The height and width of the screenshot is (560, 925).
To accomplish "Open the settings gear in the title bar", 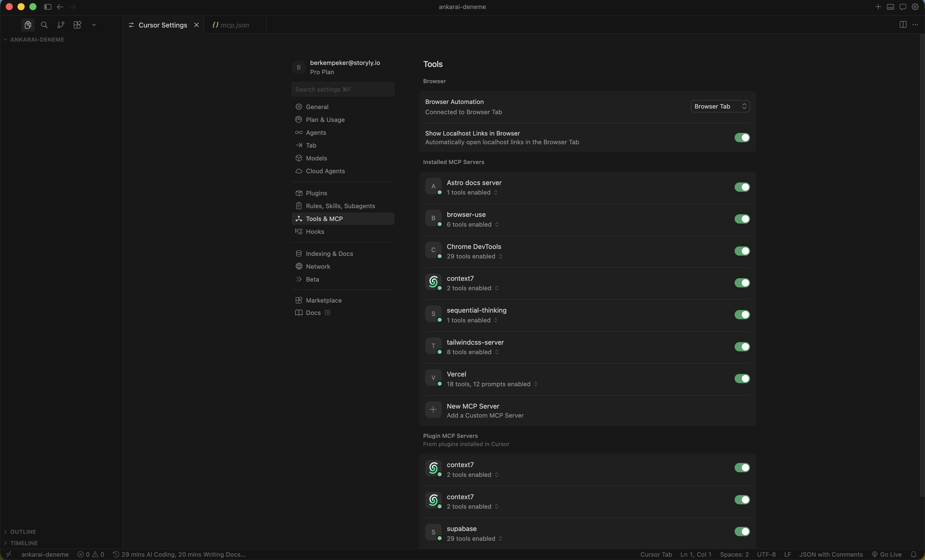I will click(x=915, y=7).
